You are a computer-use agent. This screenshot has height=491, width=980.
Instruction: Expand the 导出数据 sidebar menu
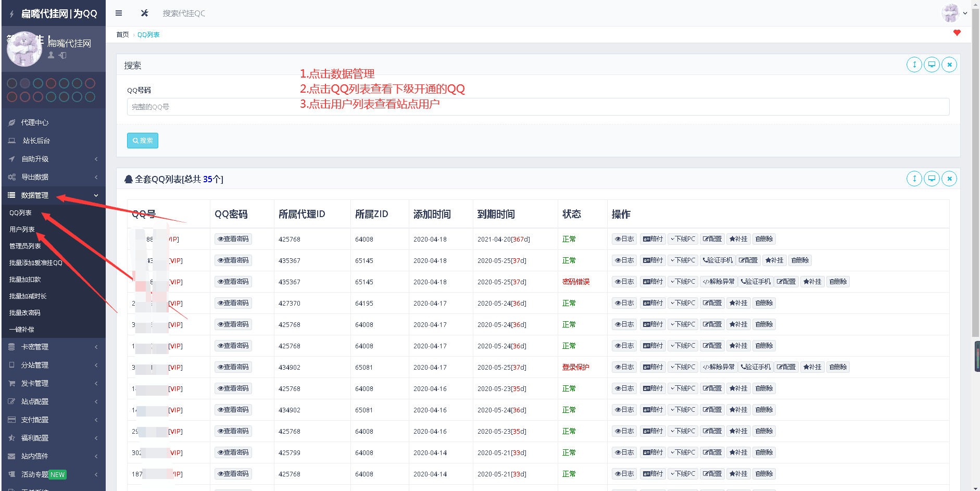pyautogui.click(x=53, y=177)
